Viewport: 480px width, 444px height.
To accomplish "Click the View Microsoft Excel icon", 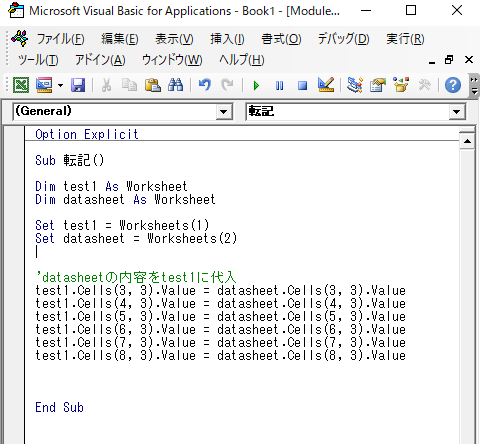I will coord(21,85).
